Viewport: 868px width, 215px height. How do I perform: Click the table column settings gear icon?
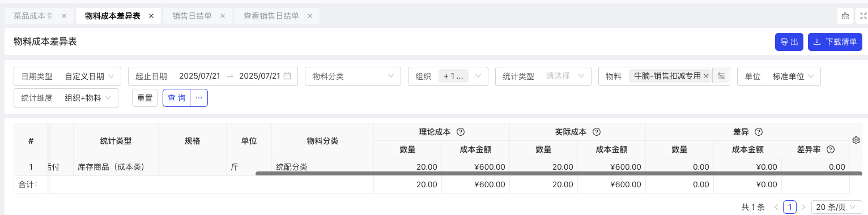(856, 140)
